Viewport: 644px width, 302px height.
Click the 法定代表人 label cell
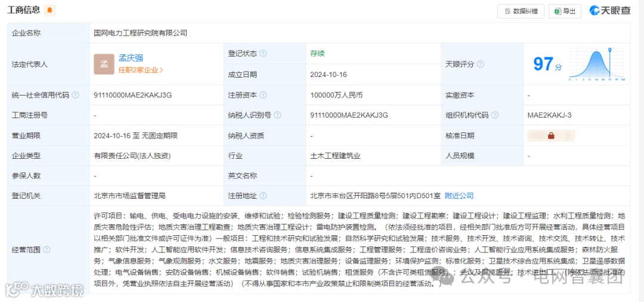[48, 64]
